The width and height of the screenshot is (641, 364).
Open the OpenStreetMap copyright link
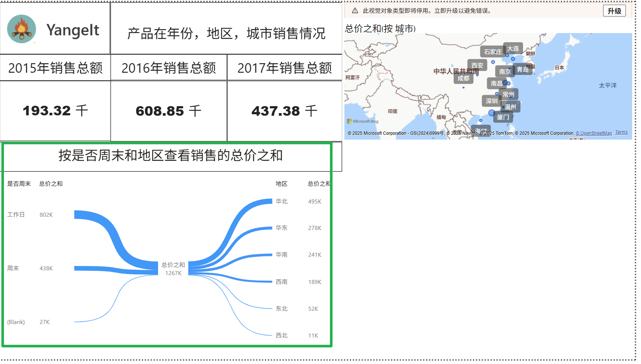click(594, 133)
